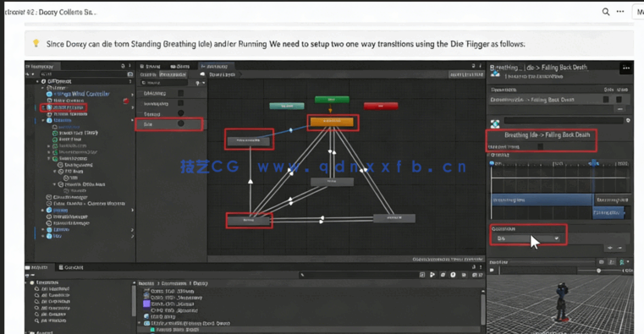Click the search-by-type icon in the Project toolbar
This screenshot has width=644, height=334.
point(432,275)
